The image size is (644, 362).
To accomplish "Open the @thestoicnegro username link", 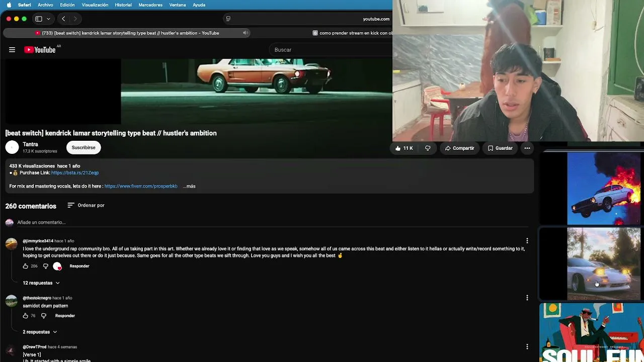I will 37,298.
